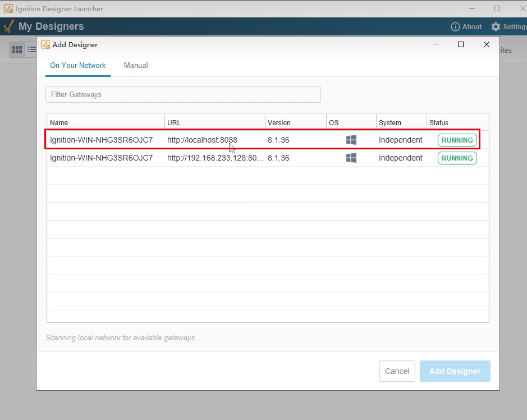This screenshot has width=527, height=420.
Task: Click Independent in the 192.168.233.128 row
Action: point(400,158)
